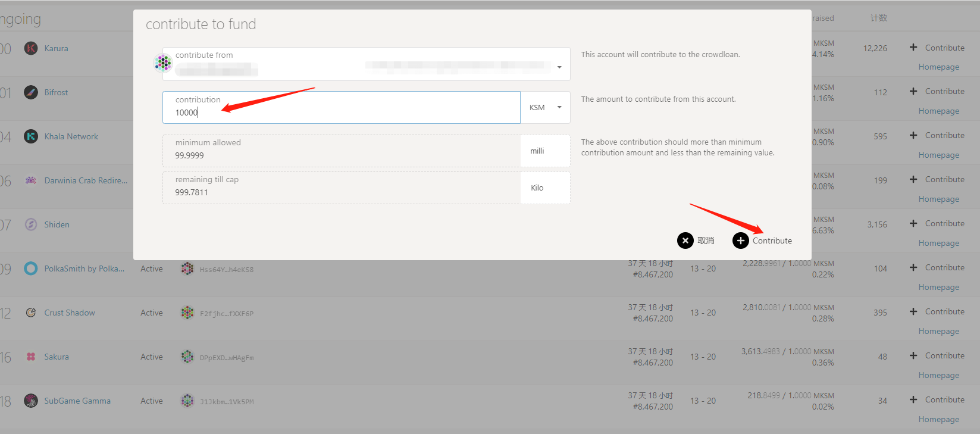Viewport: 980px width, 434px height.
Task: Click the plus icon in Sakura row
Action: coord(913,355)
